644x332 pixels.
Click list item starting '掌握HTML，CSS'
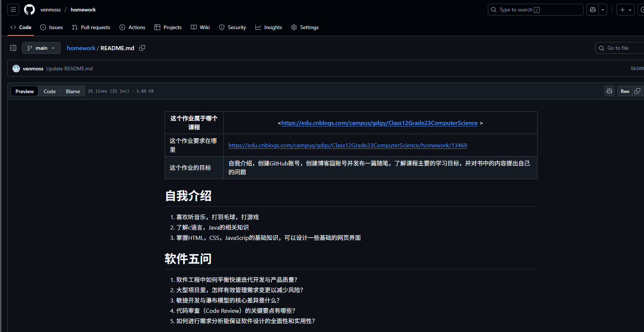point(269,238)
